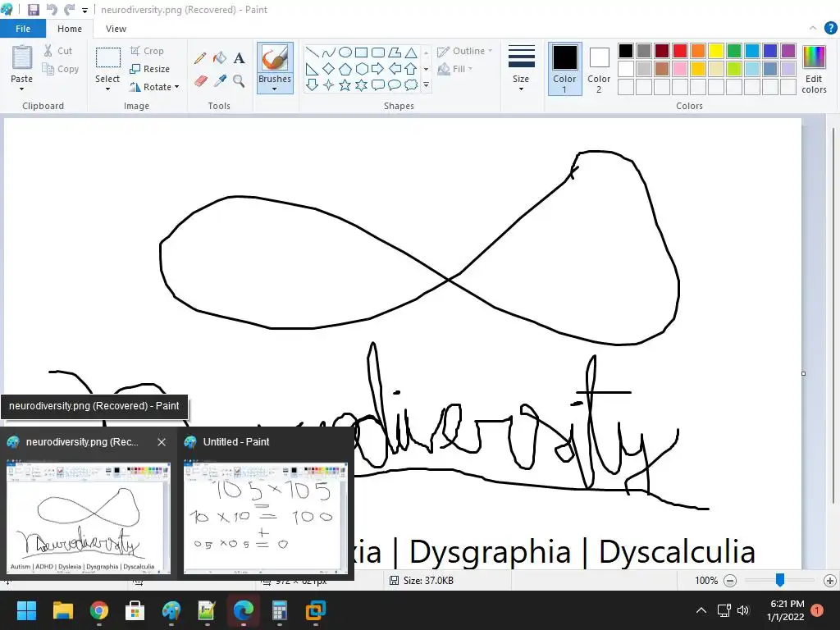This screenshot has height=630, width=840.
Task: Click the Save icon in quick access toolbar
Action: (33, 10)
